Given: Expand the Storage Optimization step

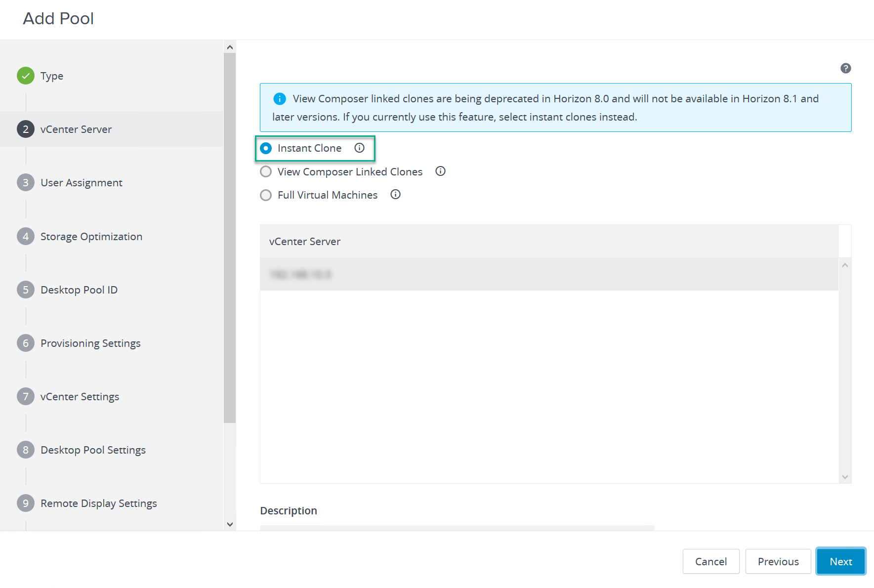Looking at the screenshot, I should 91,236.
